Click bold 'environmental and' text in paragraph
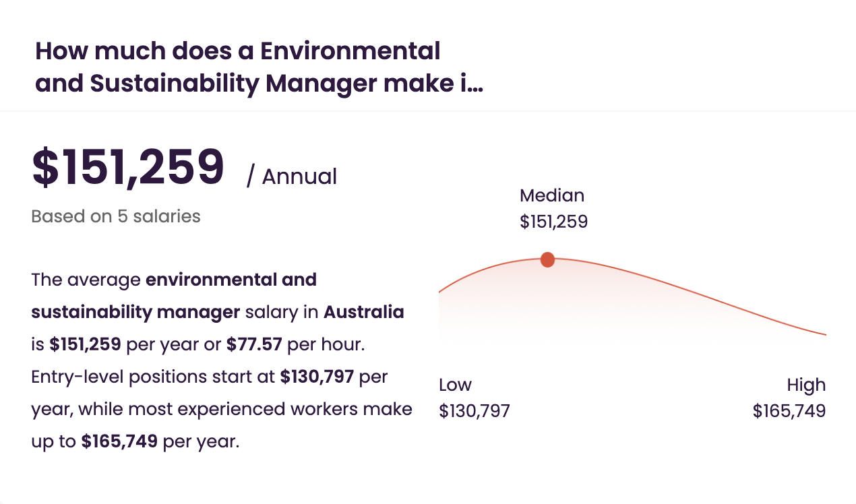 coord(231,279)
